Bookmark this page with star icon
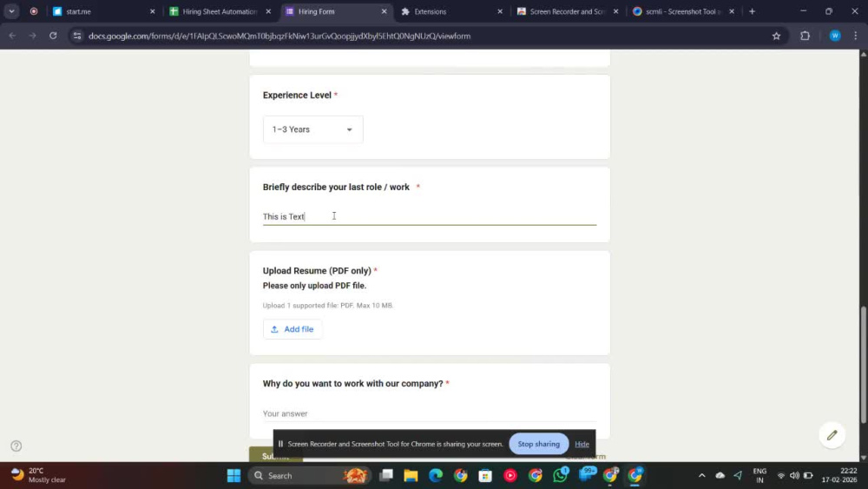This screenshot has height=489, width=868. pyautogui.click(x=776, y=36)
